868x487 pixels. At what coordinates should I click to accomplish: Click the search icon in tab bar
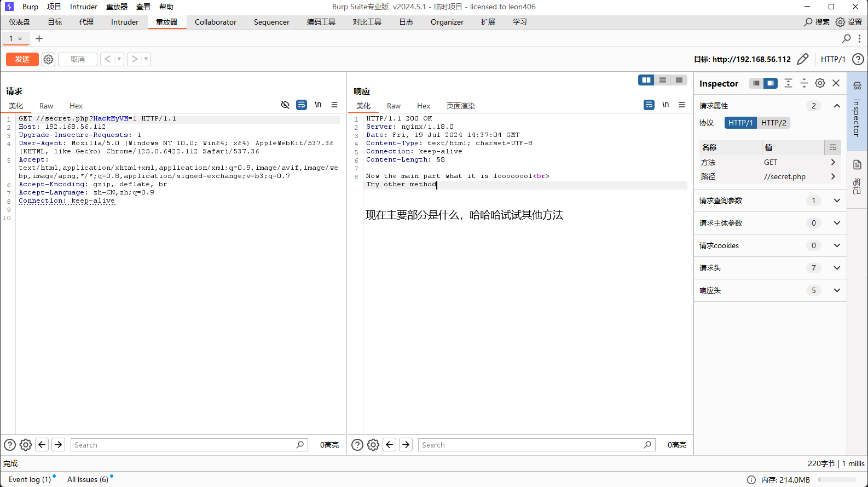click(x=846, y=38)
